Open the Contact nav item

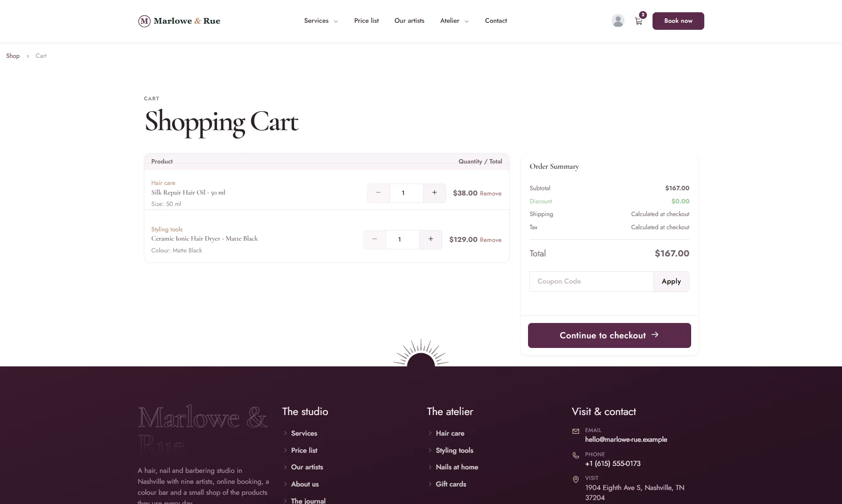pos(496,21)
